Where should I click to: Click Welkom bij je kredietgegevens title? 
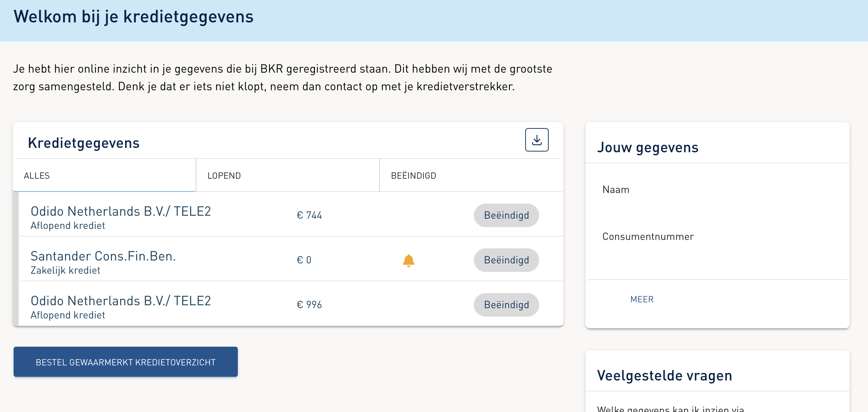(134, 17)
